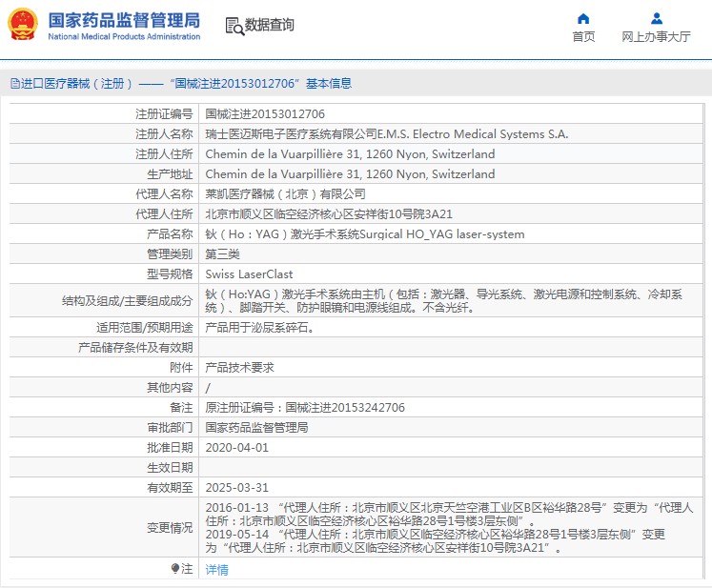
Task: Click the bullet icon beside 注
Action: [x=175, y=569]
